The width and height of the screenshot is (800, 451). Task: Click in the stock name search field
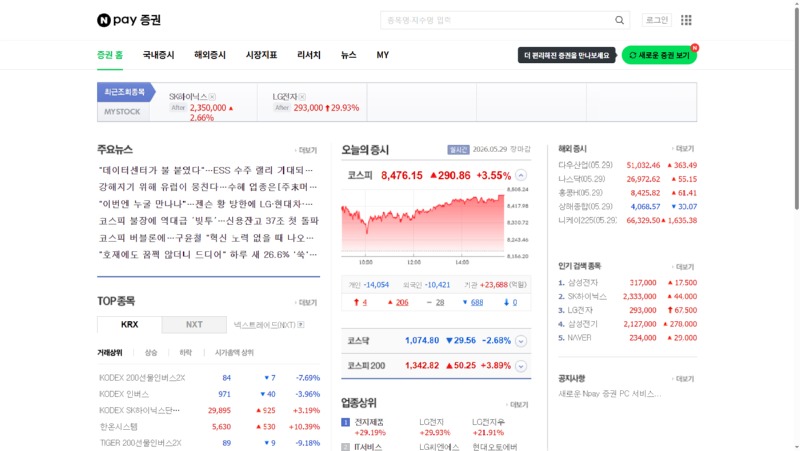point(497,20)
